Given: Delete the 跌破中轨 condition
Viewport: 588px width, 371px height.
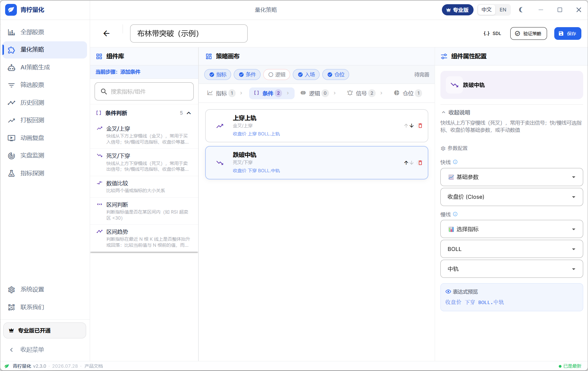Looking at the screenshot, I should [420, 163].
